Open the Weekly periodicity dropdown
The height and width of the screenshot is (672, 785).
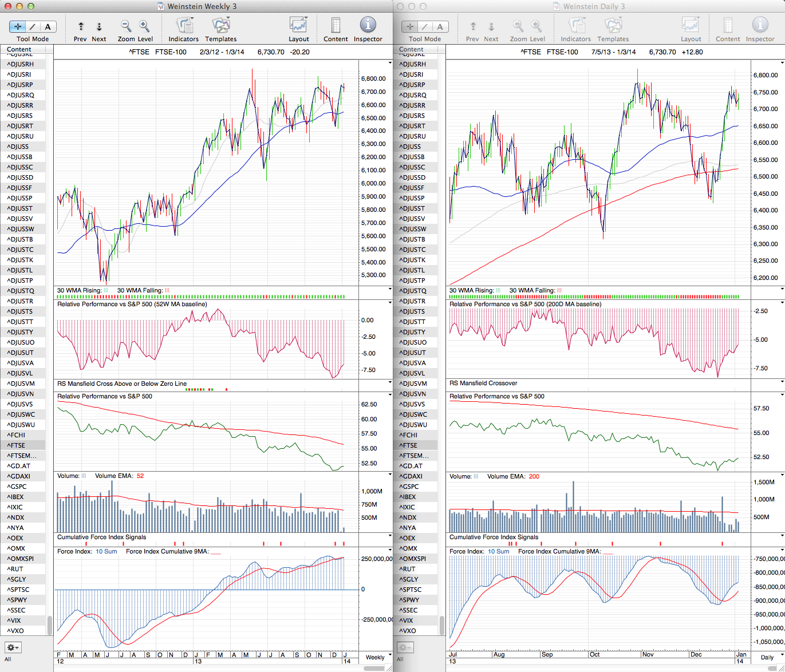378,657
